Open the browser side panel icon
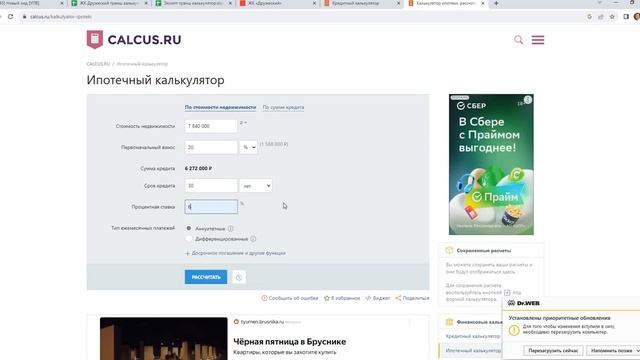The width and height of the screenshot is (640, 360). pos(626,17)
